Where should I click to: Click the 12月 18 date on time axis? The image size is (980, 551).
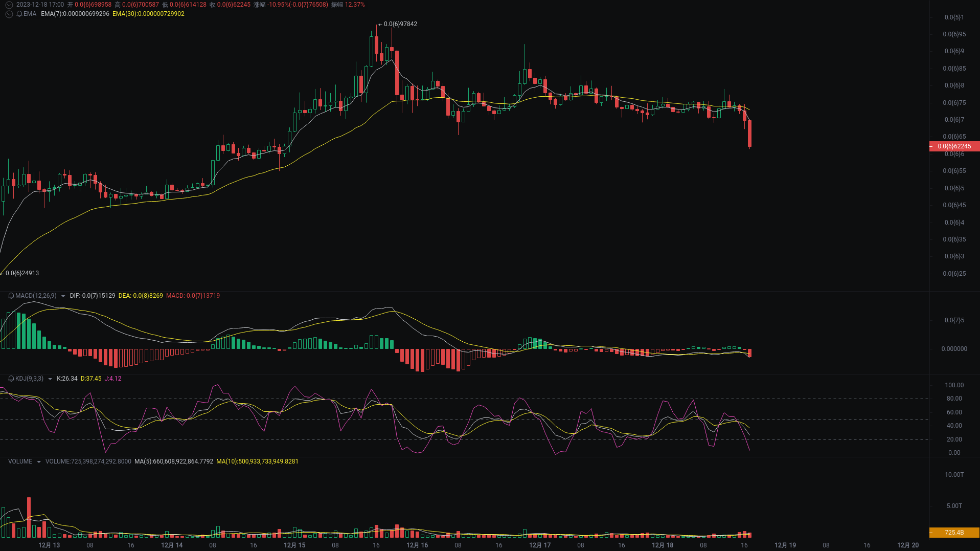663,545
